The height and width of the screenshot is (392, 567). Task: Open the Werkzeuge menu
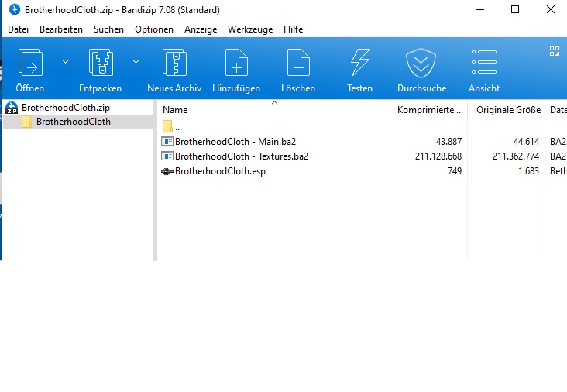click(x=250, y=29)
